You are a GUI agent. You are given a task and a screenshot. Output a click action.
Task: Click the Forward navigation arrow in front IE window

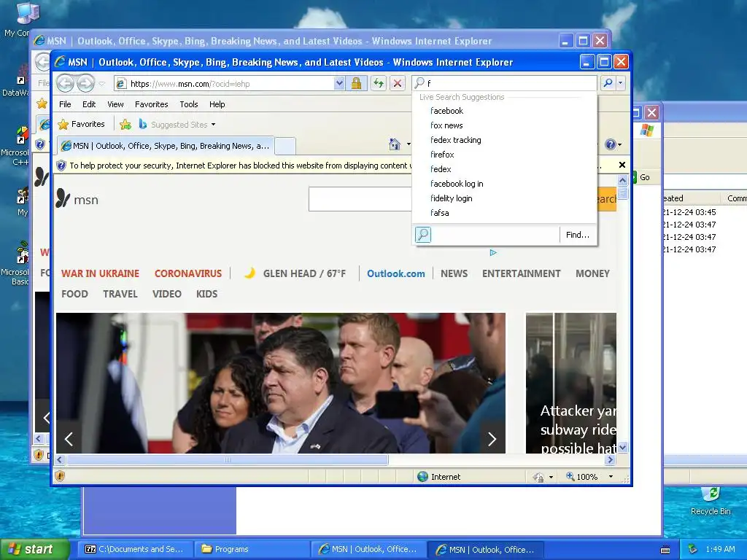86,83
